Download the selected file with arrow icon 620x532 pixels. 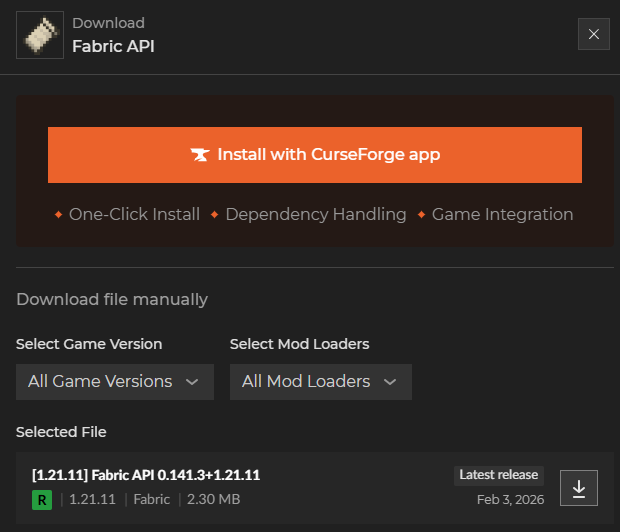(x=578, y=488)
